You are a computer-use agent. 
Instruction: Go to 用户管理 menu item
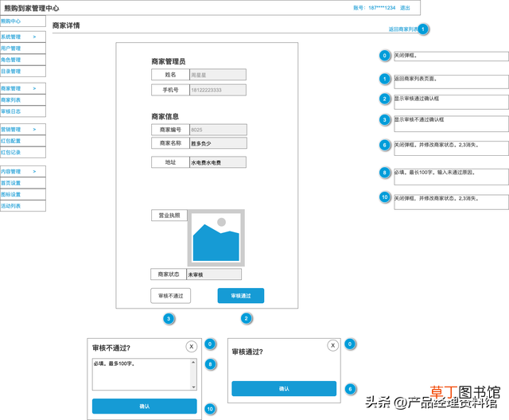(x=23, y=49)
